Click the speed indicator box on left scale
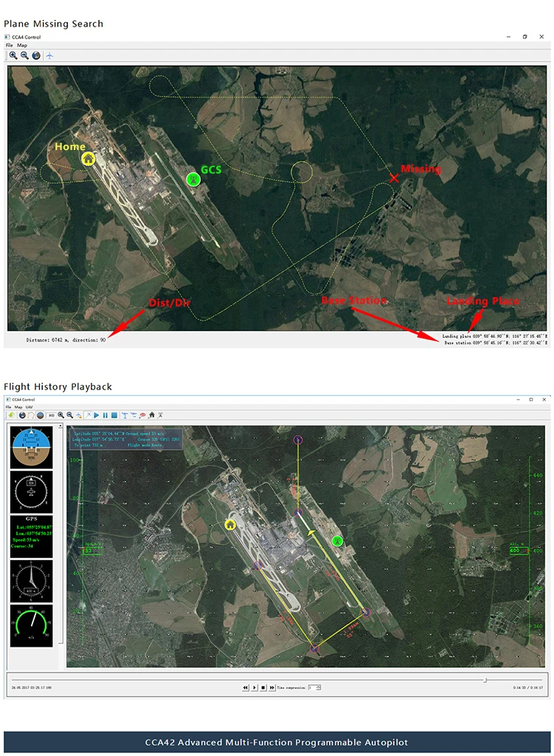 click(92, 550)
